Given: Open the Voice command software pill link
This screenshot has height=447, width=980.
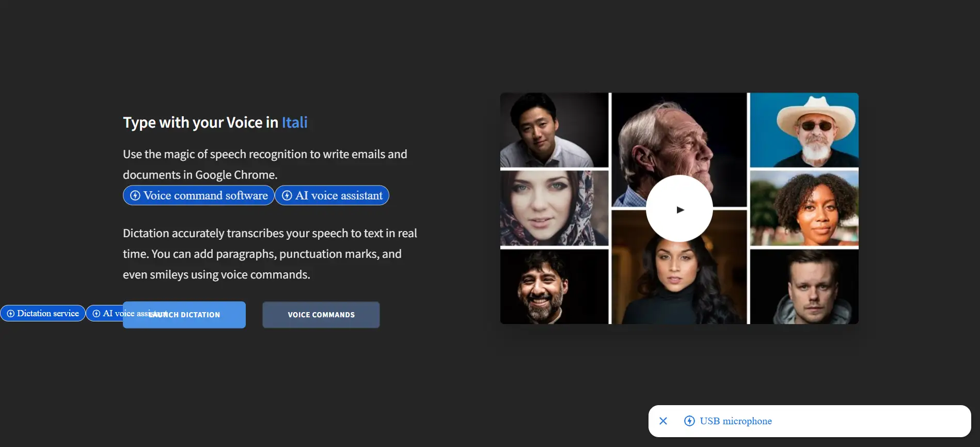Looking at the screenshot, I should [199, 195].
